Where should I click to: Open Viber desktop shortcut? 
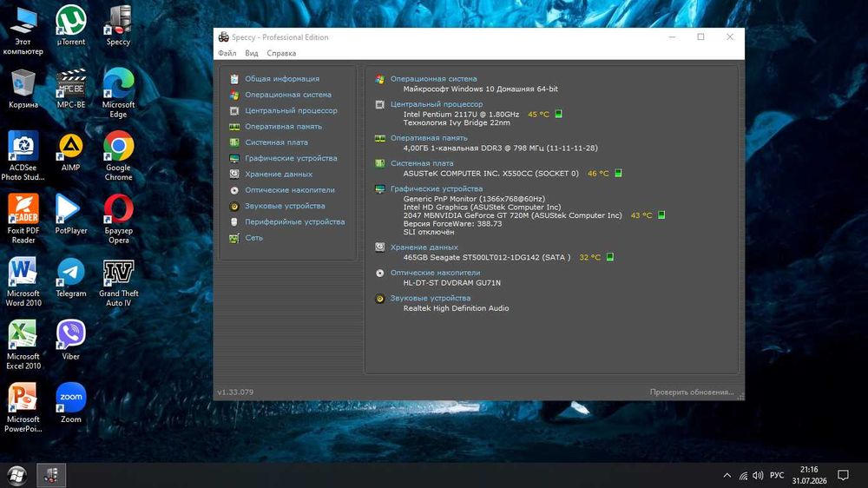point(71,340)
